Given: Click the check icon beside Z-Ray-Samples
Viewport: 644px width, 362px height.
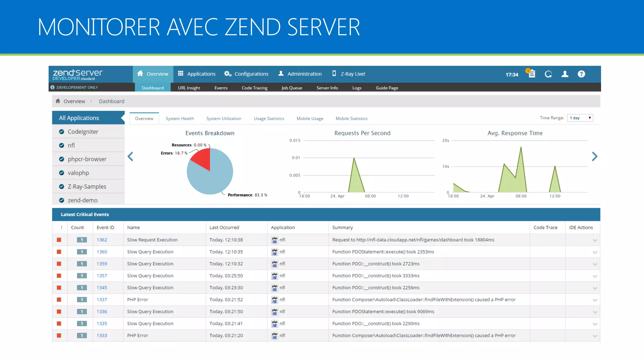Looking at the screenshot, I should tap(62, 187).
